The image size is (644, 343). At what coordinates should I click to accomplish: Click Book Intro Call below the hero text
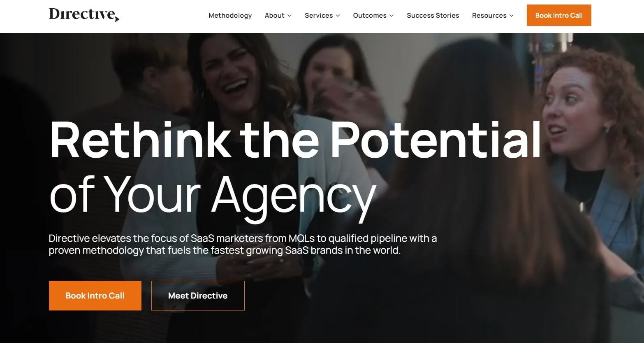(95, 296)
